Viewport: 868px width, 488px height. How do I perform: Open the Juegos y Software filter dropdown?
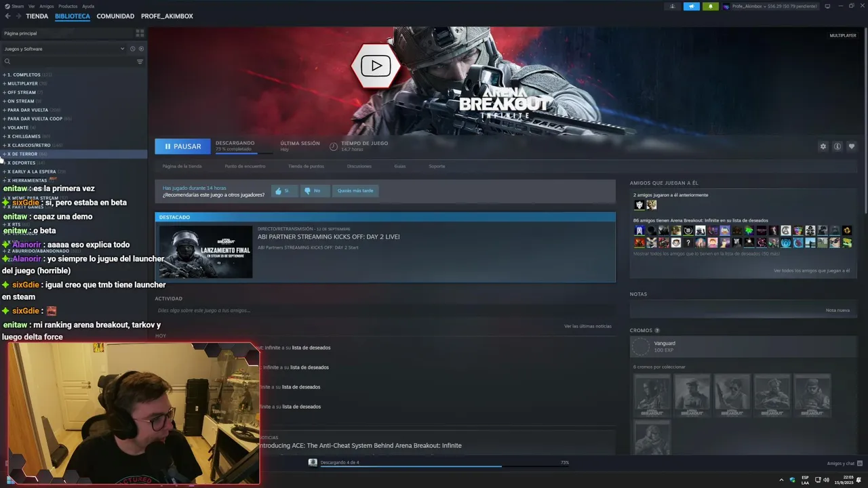64,49
